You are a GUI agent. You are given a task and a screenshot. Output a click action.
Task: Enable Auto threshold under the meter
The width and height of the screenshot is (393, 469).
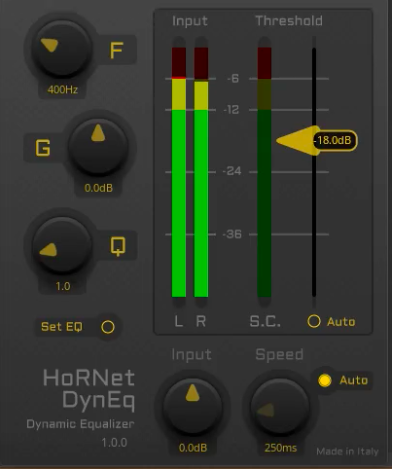[x=314, y=321]
